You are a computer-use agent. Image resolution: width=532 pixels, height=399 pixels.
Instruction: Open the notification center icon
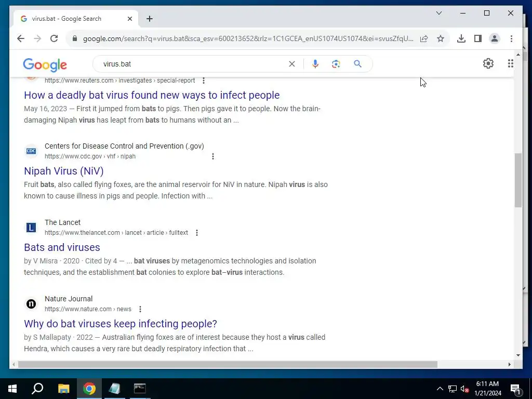[x=515, y=389]
